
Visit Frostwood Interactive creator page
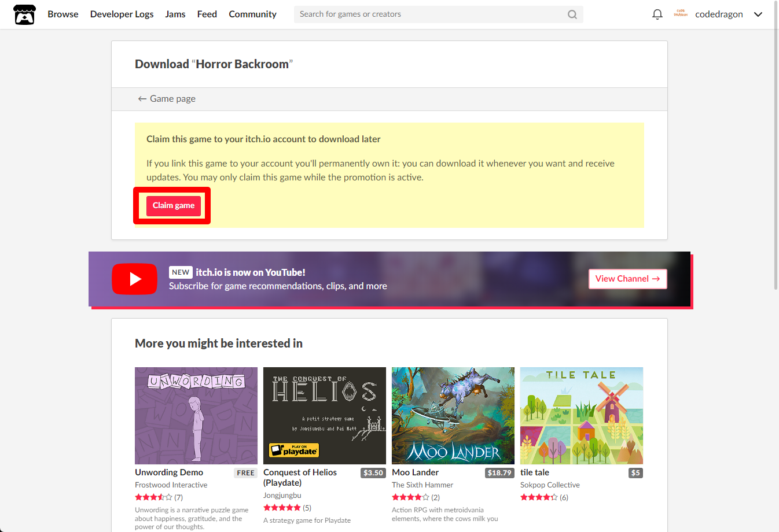point(171,485)
